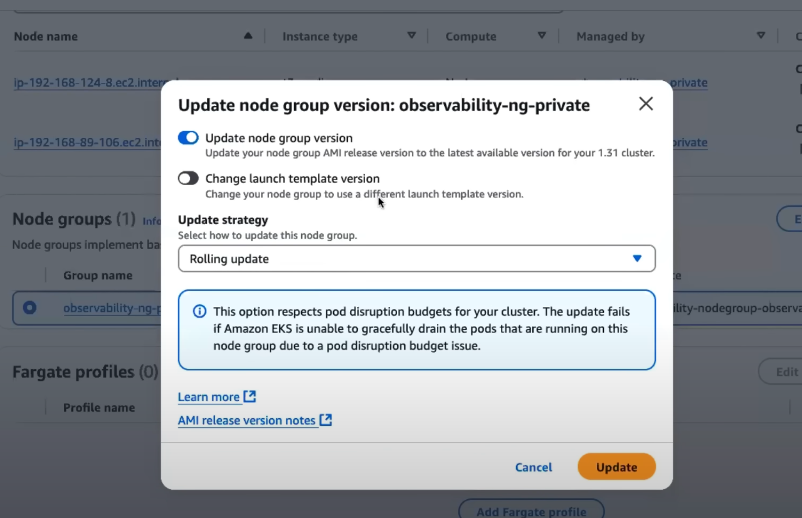Screen dimensions: 802x518
Task: Click the Cancel button
Action: (x=533, y=467)
